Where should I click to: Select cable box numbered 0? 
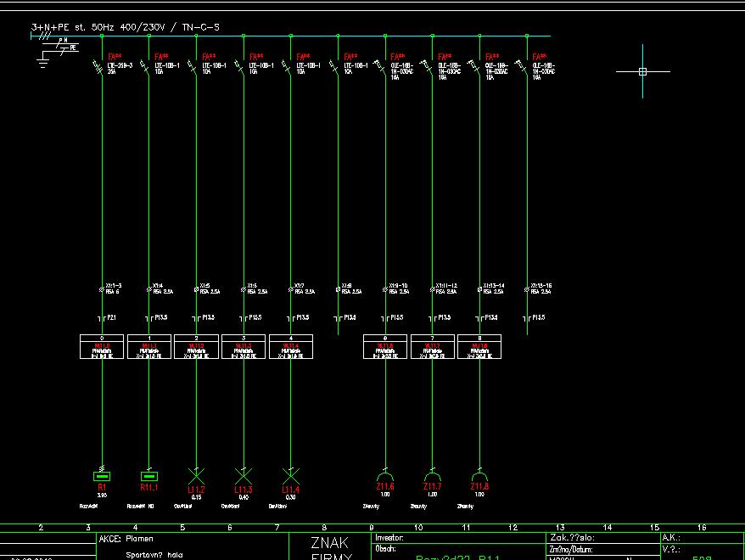coord(102,347)
